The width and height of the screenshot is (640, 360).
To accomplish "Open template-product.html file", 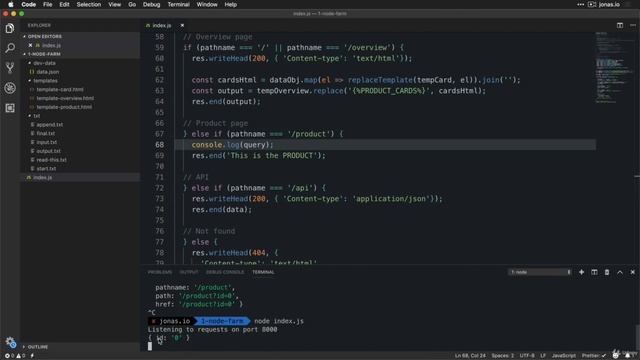I will 64,107.
